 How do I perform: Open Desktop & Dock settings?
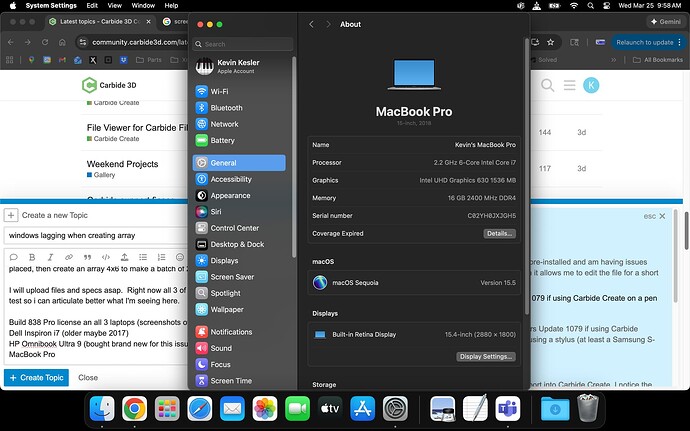coord(240,244)
